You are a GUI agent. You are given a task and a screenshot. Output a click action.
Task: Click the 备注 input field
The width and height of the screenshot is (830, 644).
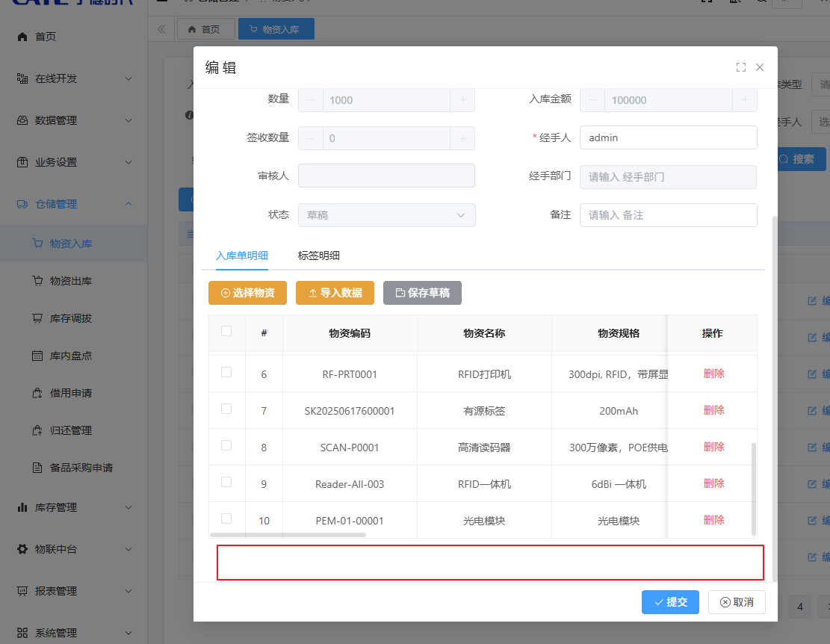(668, 215)
